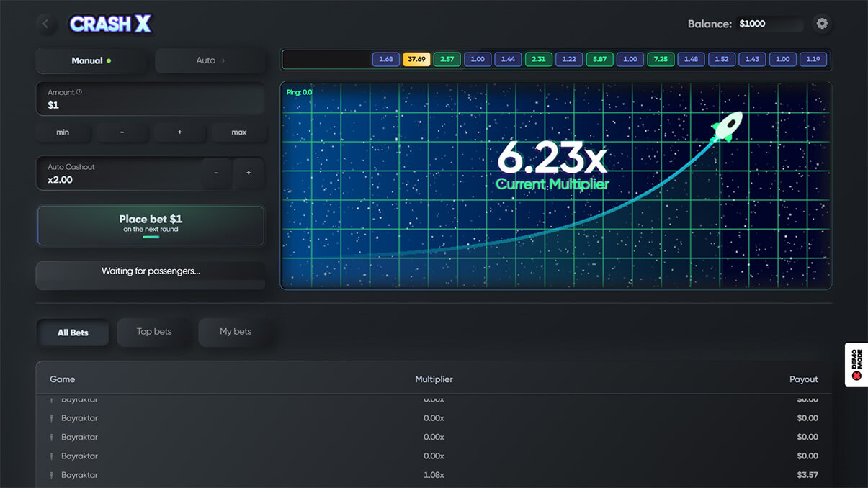Screen dimensions: 868x488
Task: Select the All Bets tab
Action: tap(73, 333)
